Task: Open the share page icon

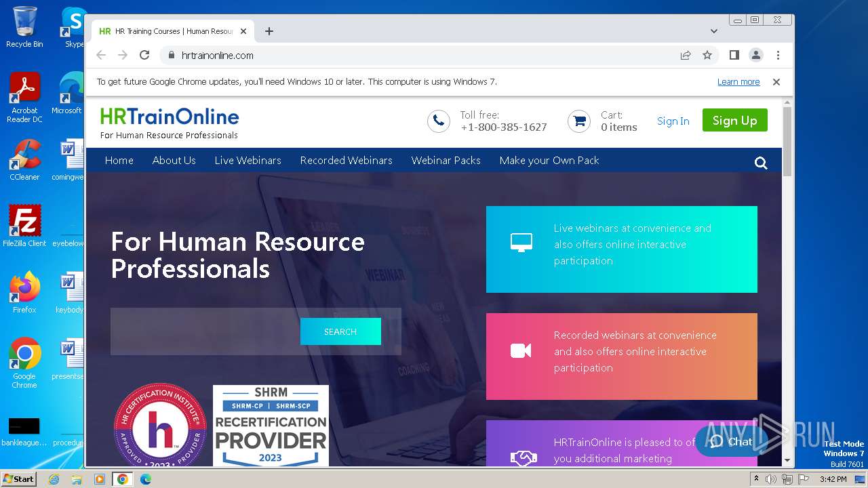Action: pyautogui.click(x=686, y=56)
